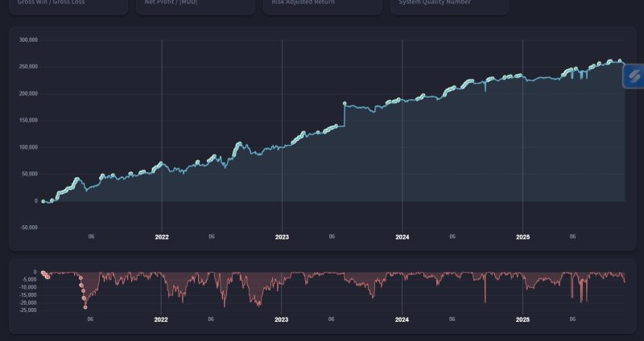Open the Risk Adjusted Return card
Image resolution: width=644 pixels, height=341 pixels.
[321, 5]
